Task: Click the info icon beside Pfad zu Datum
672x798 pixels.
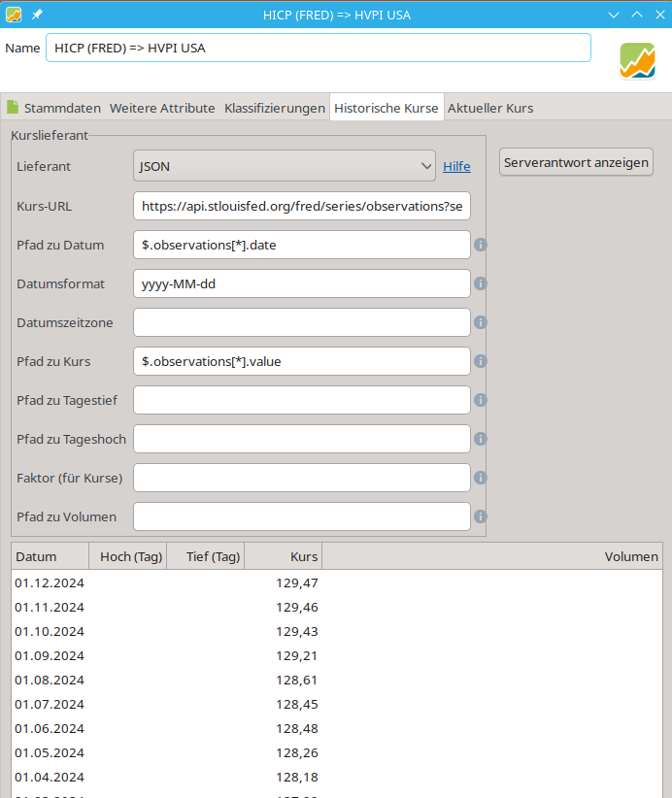Action: point(480,245)
